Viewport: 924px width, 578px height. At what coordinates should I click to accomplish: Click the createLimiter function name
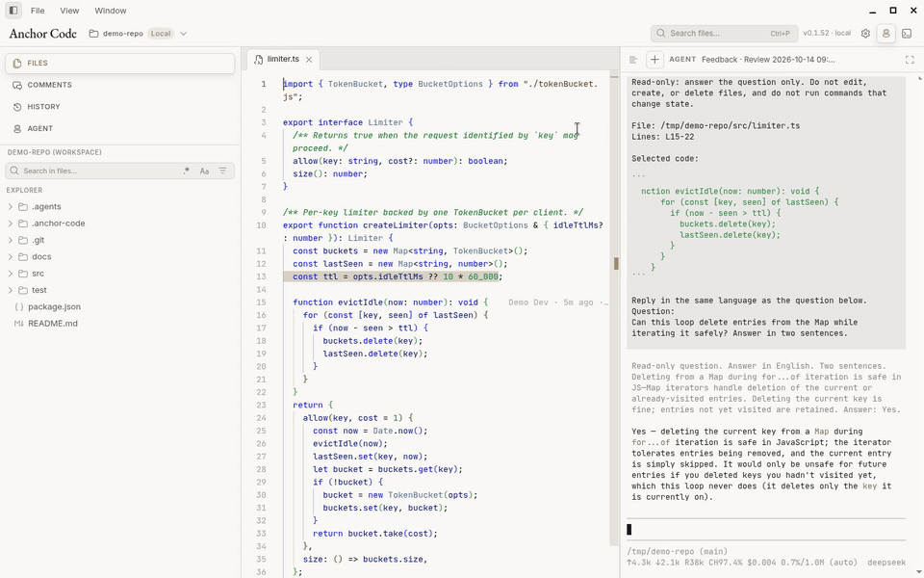pos(396,225)
